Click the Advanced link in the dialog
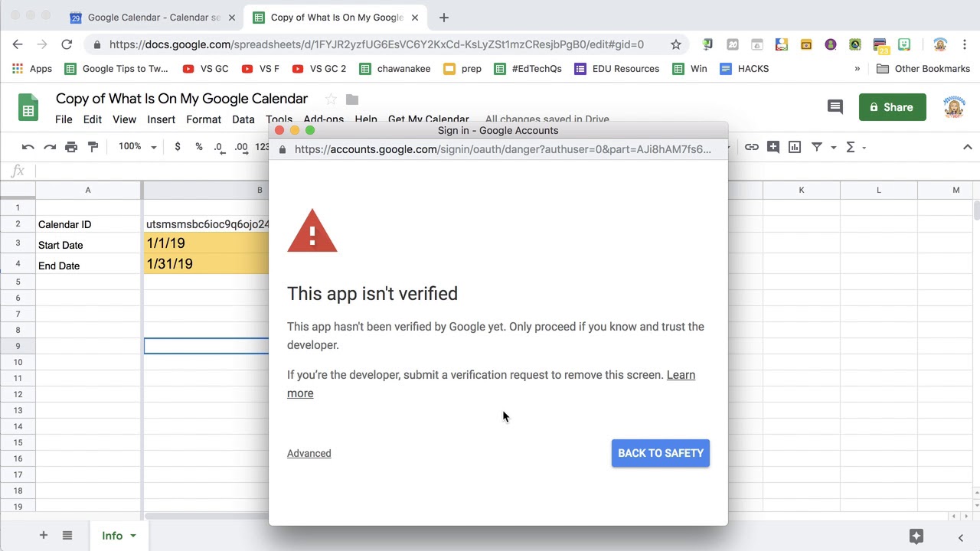Image resolution: width=980 pixels, height=551 pixels. [x=309, y=453]
